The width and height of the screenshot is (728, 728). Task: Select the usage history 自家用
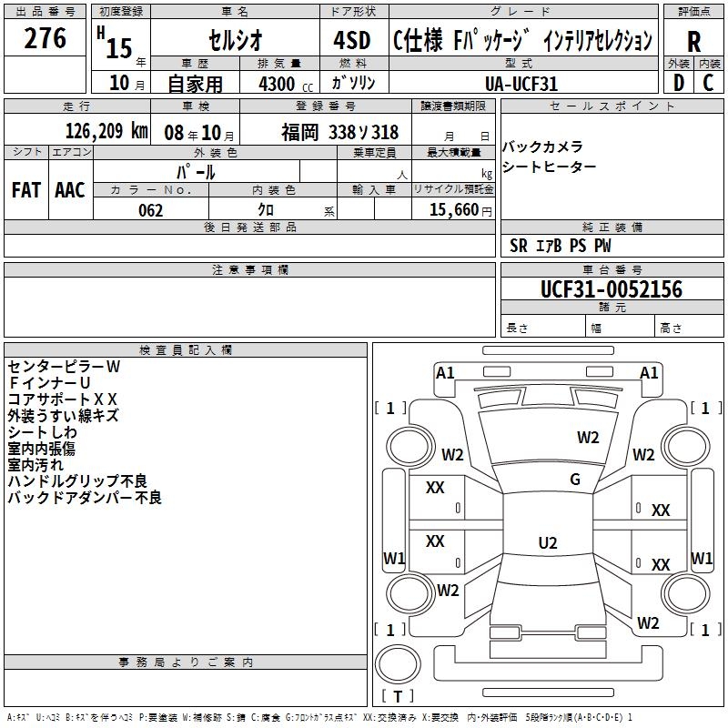tap(195, 84)
